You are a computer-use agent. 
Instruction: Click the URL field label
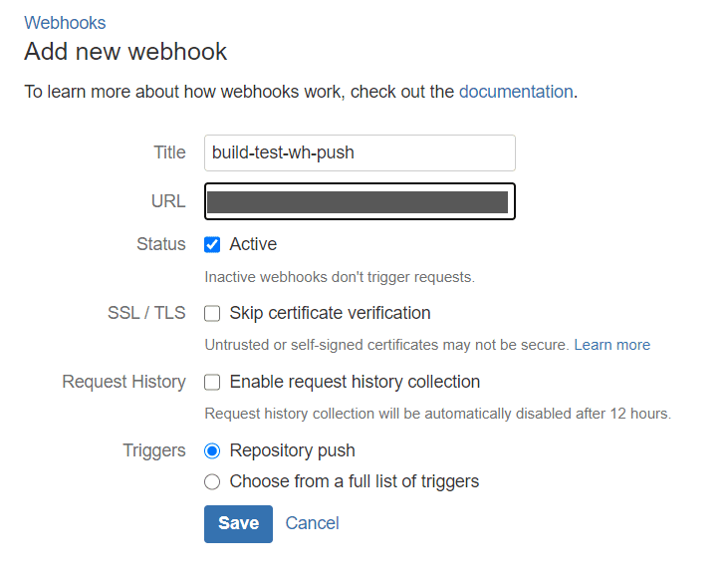(167, 201)
